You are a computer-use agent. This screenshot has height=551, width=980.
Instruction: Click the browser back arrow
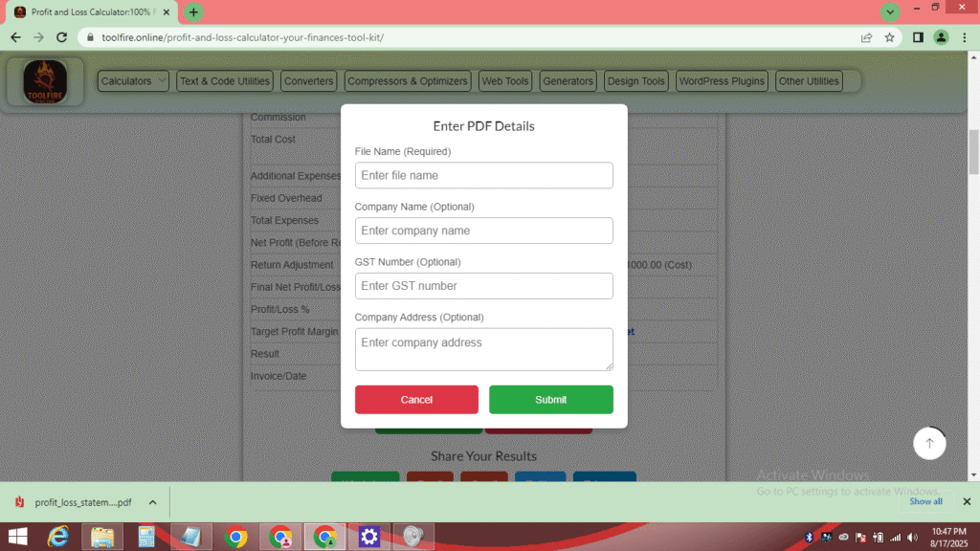15,37
